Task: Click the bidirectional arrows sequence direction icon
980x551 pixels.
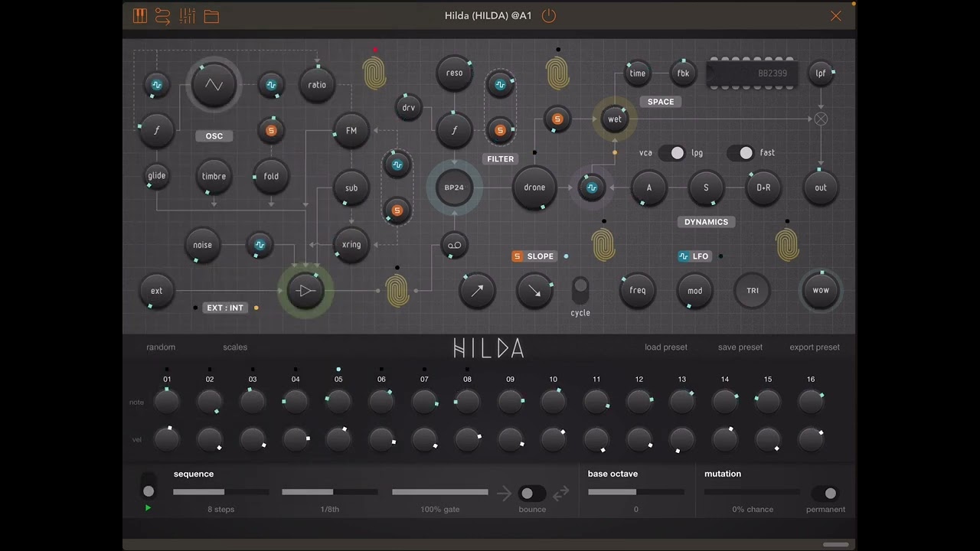Action: [561, 494]
